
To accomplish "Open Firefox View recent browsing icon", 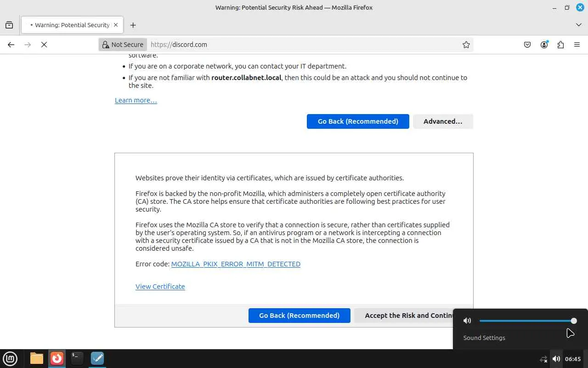I will point(9,25).
